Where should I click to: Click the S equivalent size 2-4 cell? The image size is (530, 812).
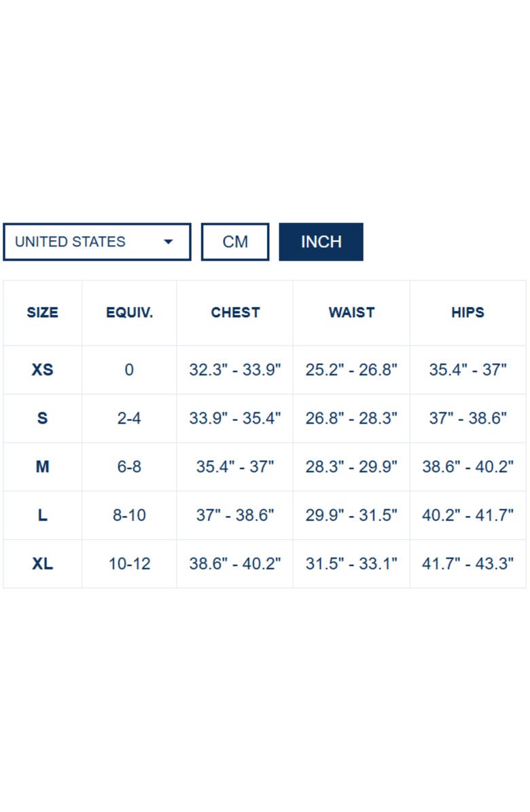coord(129,418)
